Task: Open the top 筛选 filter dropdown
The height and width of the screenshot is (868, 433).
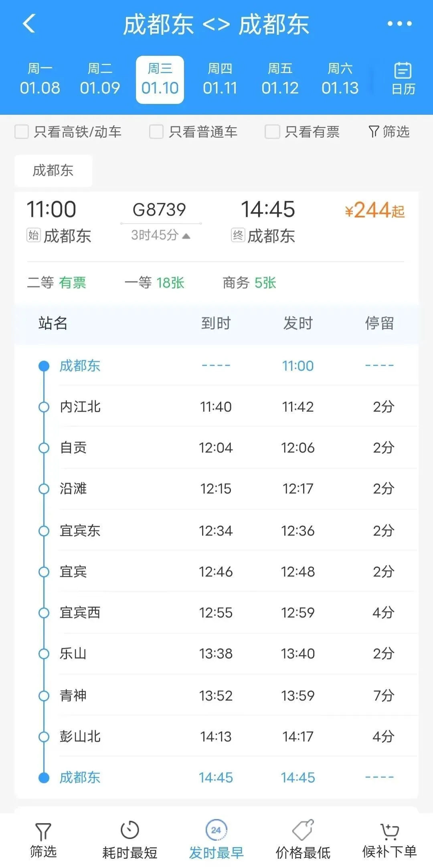Action: (389, 132)
